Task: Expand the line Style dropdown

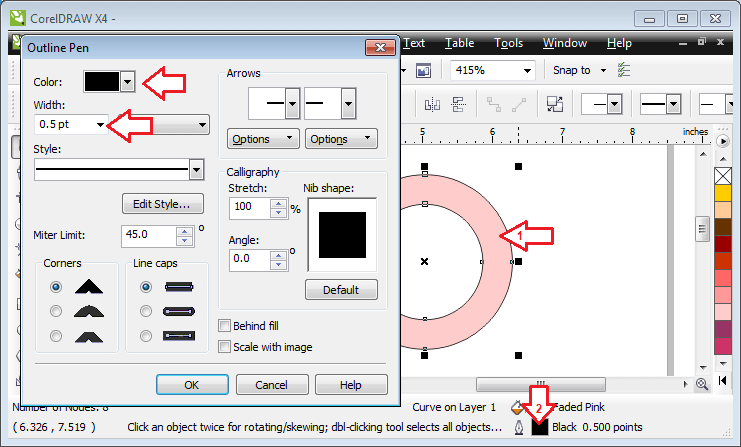Action: 196,170
